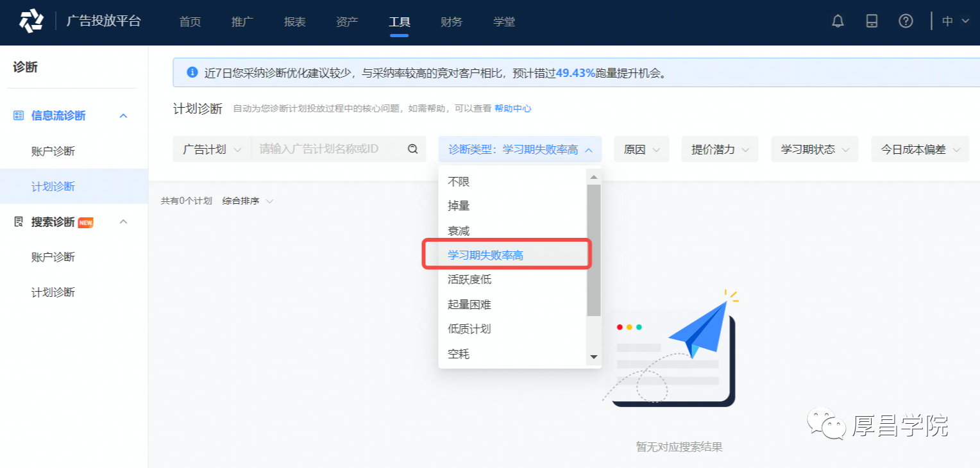Open the 提价潜力 filter dropdown
Viewport: 980px width, 468px height.
[x=720, y=149]
